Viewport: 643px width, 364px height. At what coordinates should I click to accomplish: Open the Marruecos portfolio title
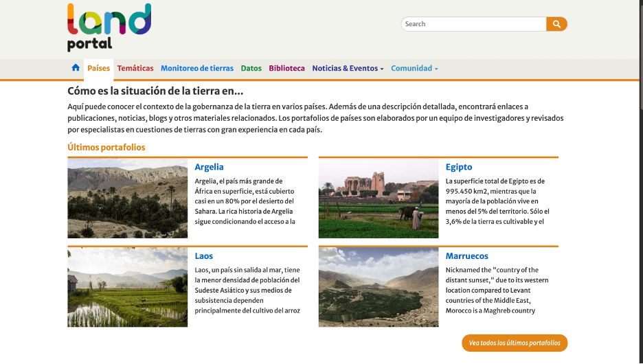(467, 256)
